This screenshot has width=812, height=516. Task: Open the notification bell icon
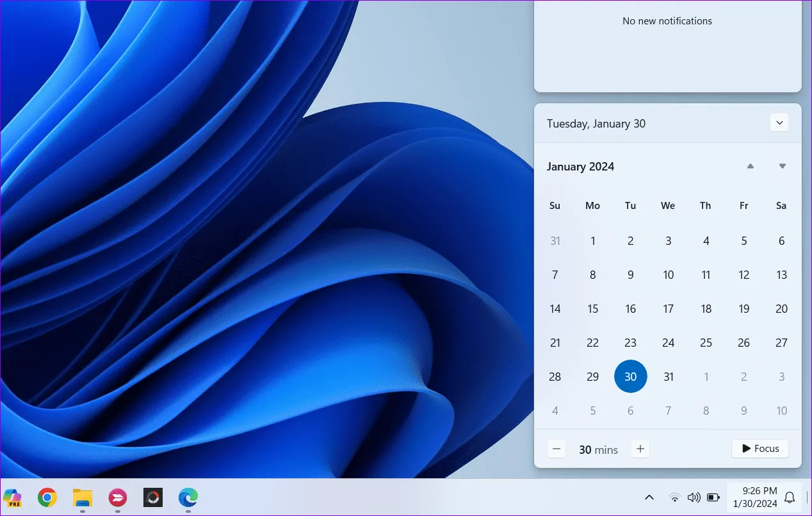790,497
